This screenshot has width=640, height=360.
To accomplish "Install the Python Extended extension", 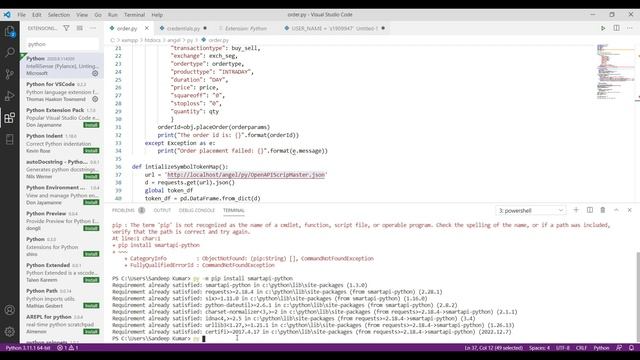I will point(91,280).
